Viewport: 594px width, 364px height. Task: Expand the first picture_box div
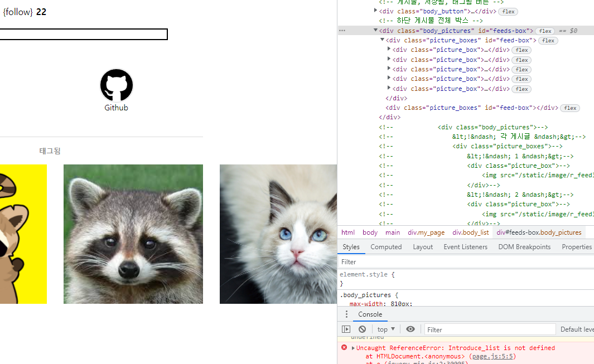tap(389, 49)
